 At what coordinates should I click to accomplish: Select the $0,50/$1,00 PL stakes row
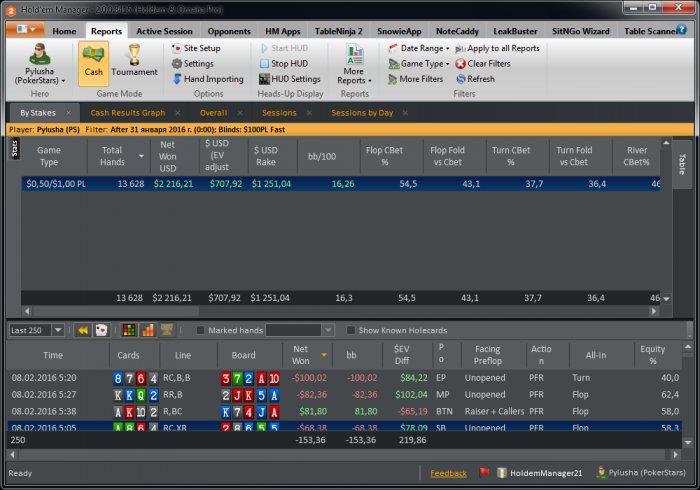click(341, 184)
